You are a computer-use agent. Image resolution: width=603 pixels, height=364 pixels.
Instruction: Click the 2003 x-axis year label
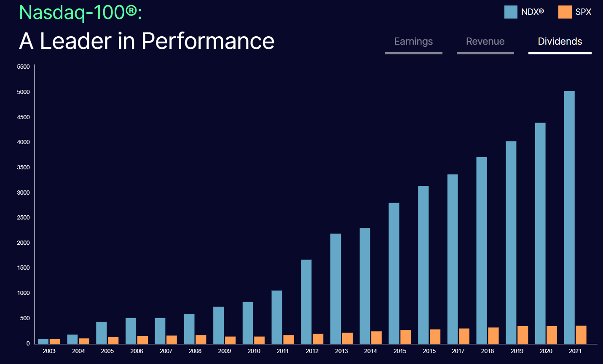pyautogui.click(x=49, y=351)
